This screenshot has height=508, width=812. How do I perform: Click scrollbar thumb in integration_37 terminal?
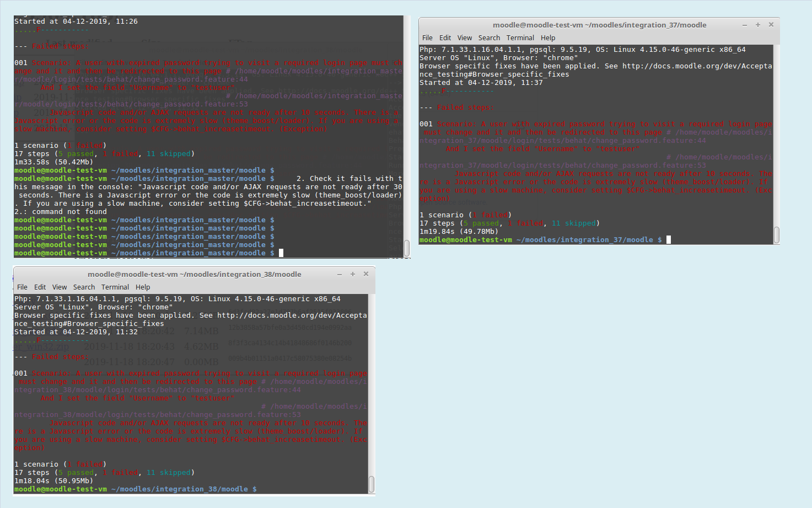click(x=776, y=235)
